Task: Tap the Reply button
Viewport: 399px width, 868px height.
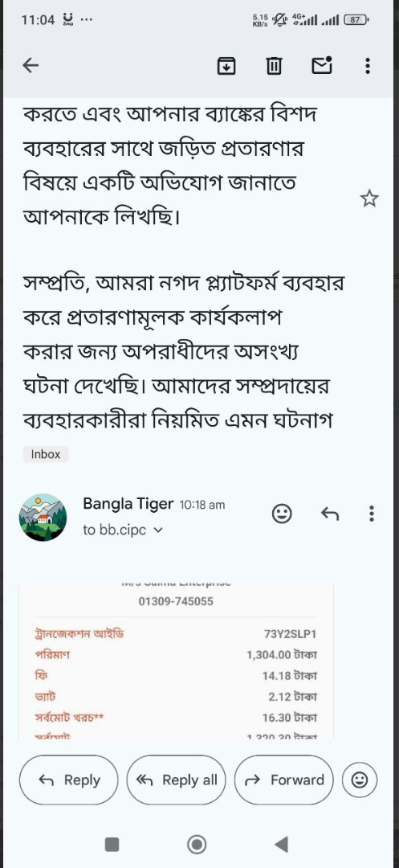Action: click(x=69, y=780)
